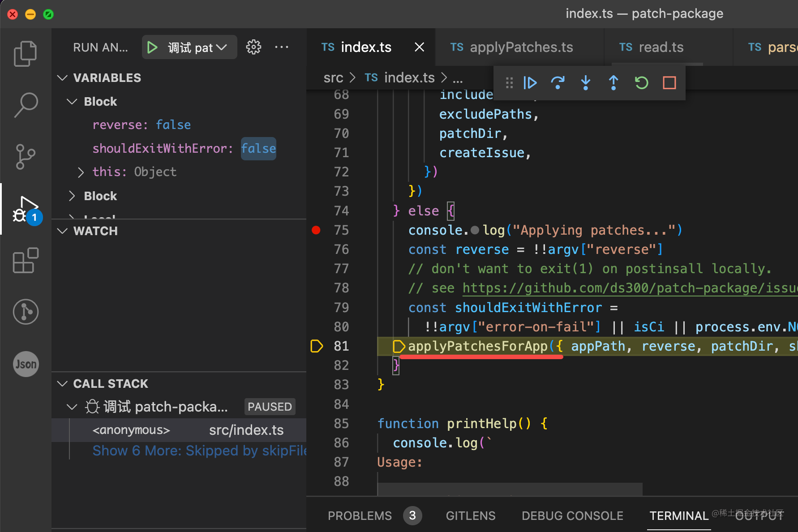Collapse the CALL STACK section
The image size is (798, 532).
tap(63, 384)
